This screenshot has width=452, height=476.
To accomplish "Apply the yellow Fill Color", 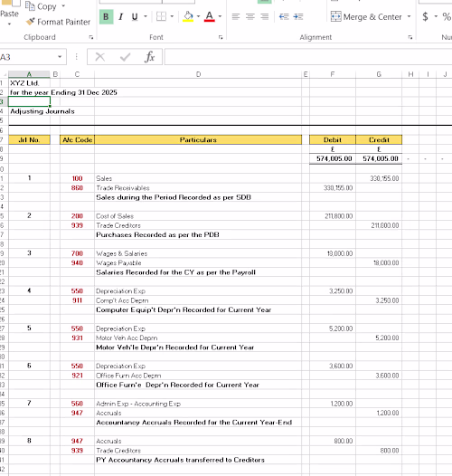I will [x=188, y=16].
